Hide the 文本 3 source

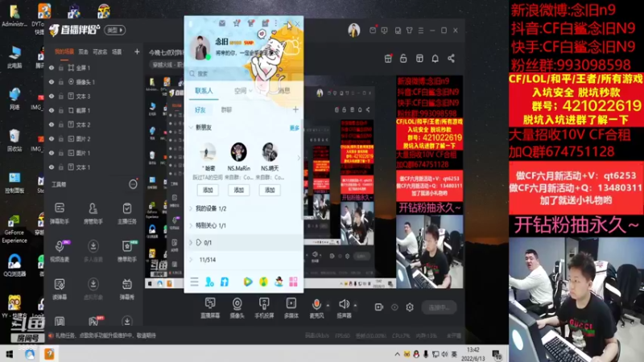[x=52, y=96]
